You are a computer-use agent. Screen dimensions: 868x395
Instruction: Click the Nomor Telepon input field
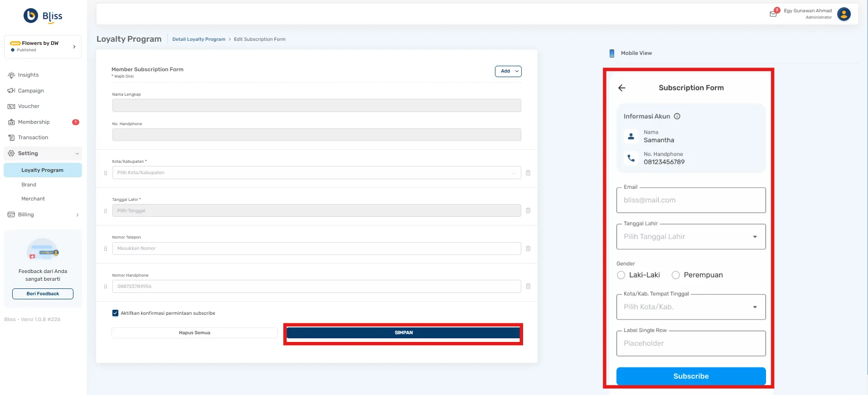click(x=316, y=249)
